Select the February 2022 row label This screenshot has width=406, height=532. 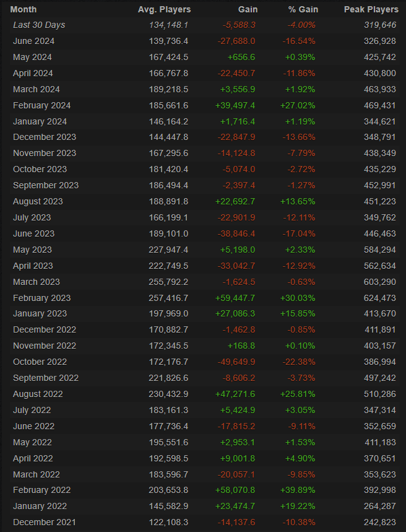(x=41, y=491)
